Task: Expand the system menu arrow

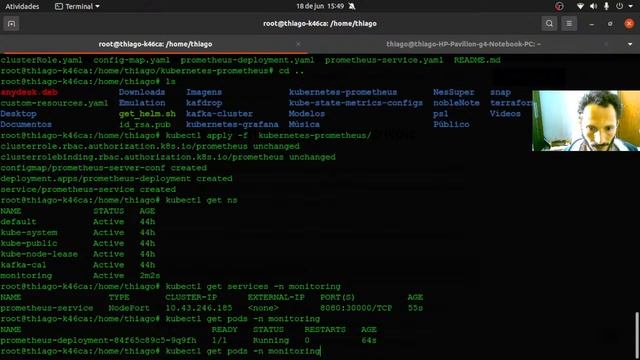Action: point(631,7)
